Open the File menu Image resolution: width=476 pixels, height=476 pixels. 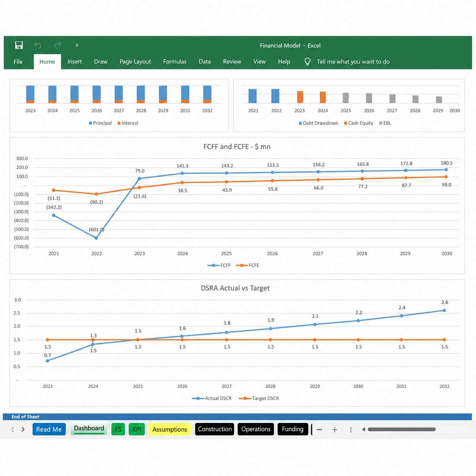point(18,61)
